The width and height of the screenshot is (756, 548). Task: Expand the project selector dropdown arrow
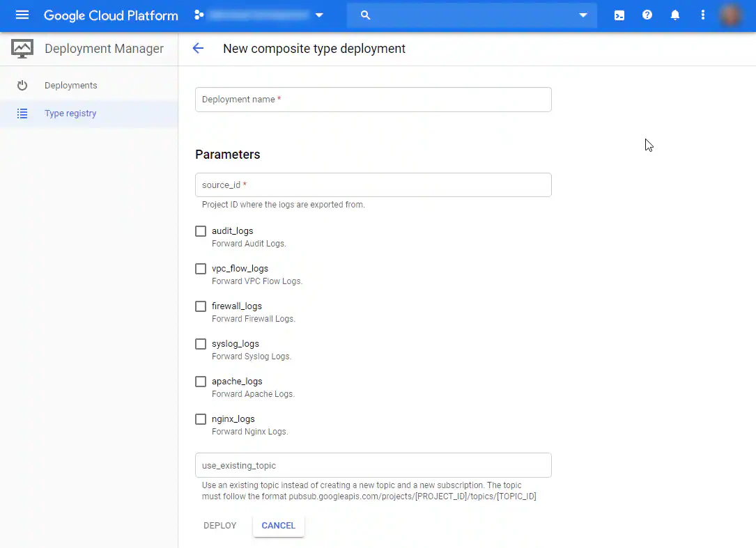click(319, 15)
